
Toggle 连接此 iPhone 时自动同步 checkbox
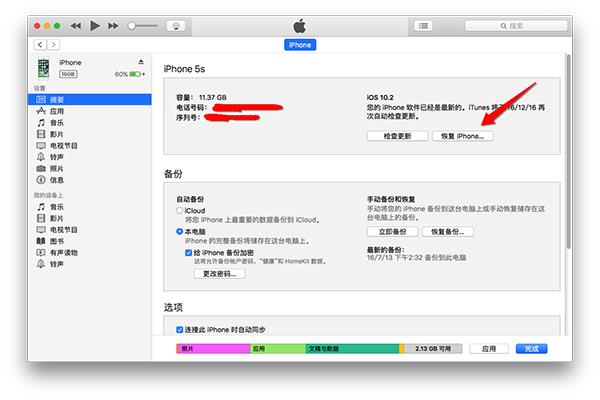point(179,330)
